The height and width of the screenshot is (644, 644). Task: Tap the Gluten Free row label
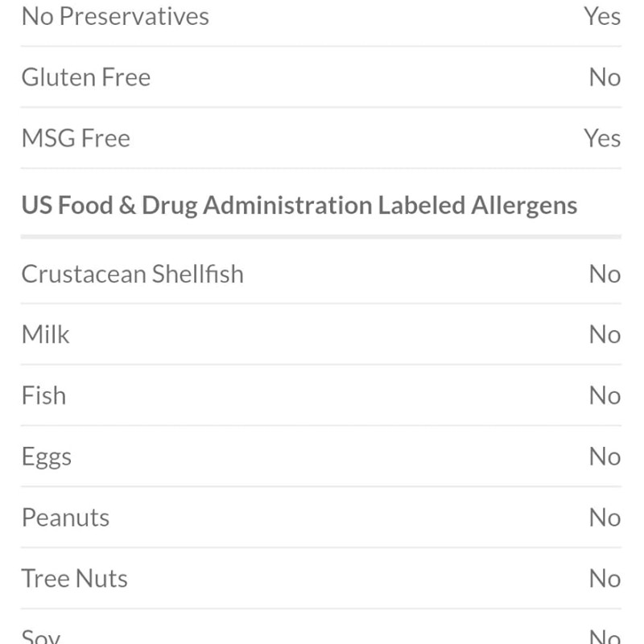[x=86, y=77]
